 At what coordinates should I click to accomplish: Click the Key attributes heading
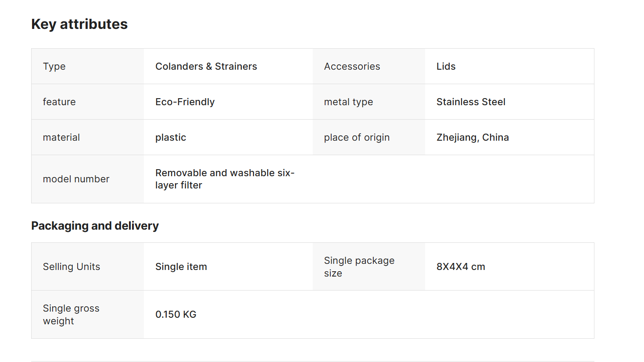click(79, 24)
